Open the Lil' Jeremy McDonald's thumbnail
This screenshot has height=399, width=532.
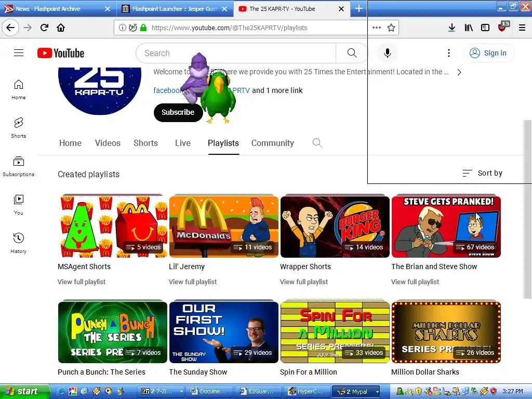[x=223, y=227]
